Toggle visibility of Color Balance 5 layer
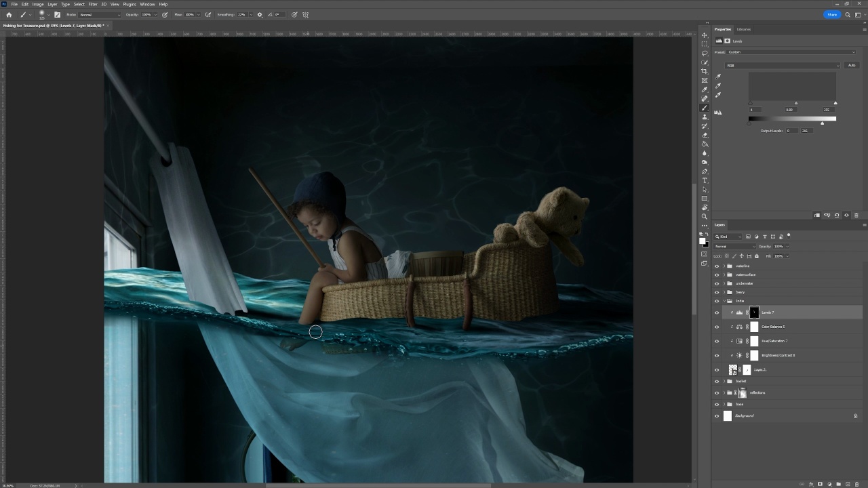This screenshot has width=868, height=488. pos(717,327)
